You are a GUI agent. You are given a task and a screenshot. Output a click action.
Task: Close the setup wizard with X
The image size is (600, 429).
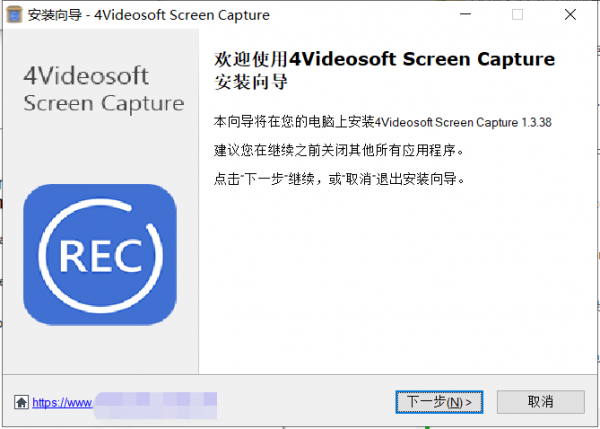[570, 15]
